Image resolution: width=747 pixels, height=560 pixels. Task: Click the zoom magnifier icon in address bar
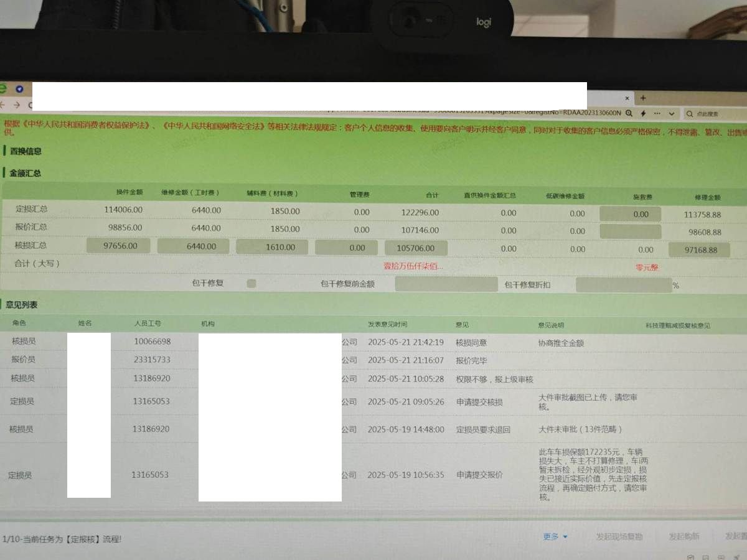629,113
